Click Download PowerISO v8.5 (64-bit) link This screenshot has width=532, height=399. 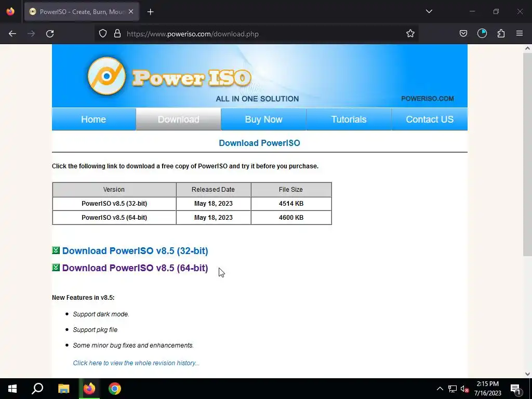click(135, 268)
